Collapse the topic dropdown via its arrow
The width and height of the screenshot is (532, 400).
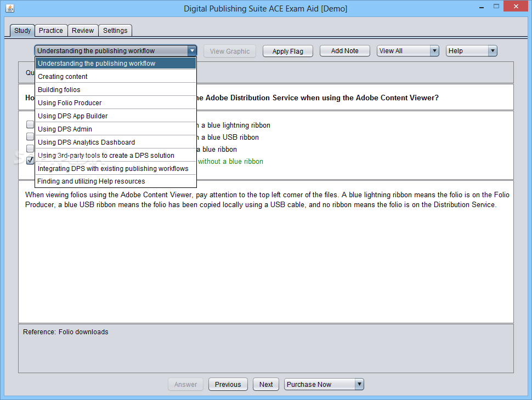(192, 51)
